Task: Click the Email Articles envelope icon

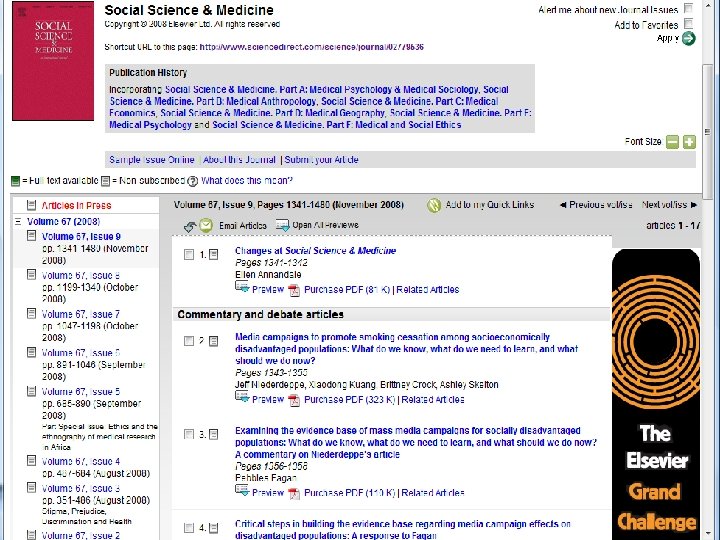Action: (x=206, y=225)
